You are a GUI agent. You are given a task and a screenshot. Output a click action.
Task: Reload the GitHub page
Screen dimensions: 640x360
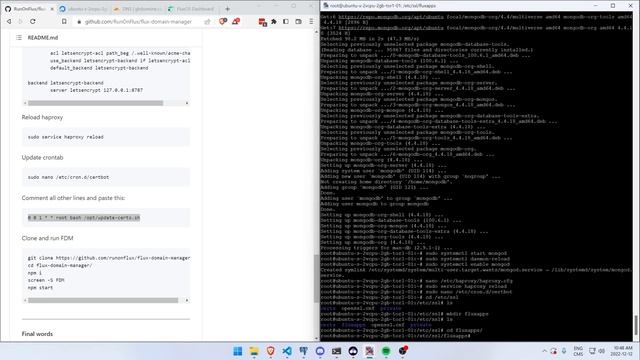coord(33,21)
